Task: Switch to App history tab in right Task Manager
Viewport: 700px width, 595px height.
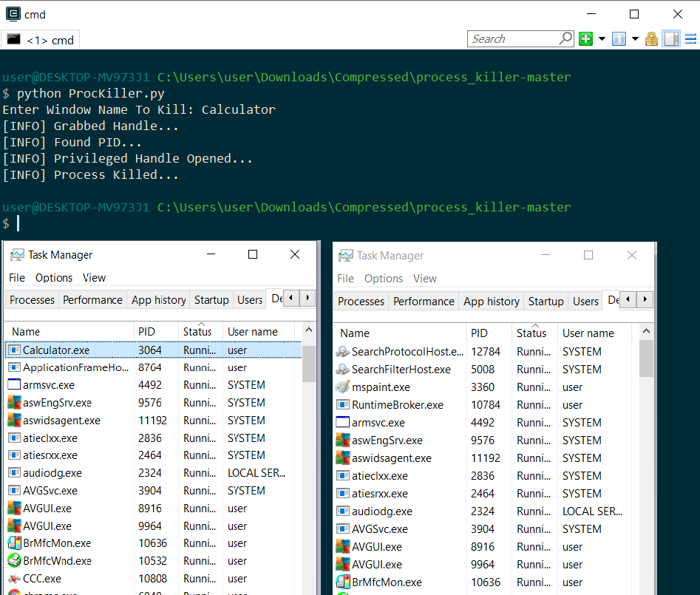Action: [x=492, y=302]
